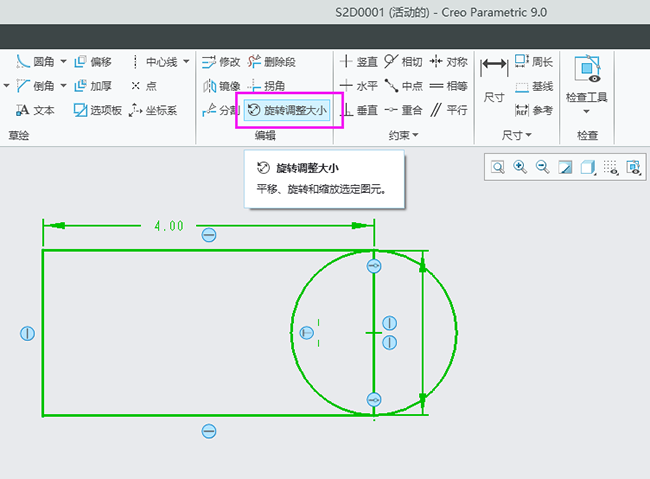Expand the 检查工具 dropdown arrow
The height and width of the screenshot is (479, 650).
click(x=586, y=111)
